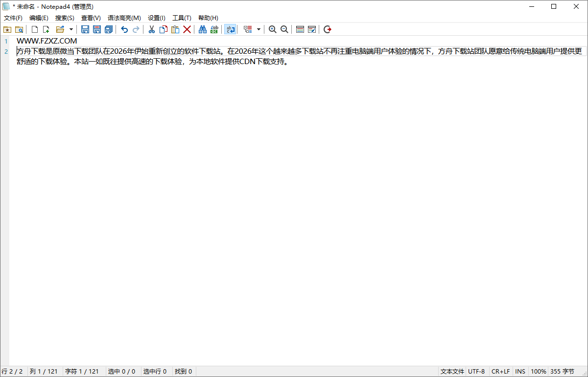Viewport: 588px width, 377px height.
Task: Click the Save toolbar icon
Action: coord(85,29)
